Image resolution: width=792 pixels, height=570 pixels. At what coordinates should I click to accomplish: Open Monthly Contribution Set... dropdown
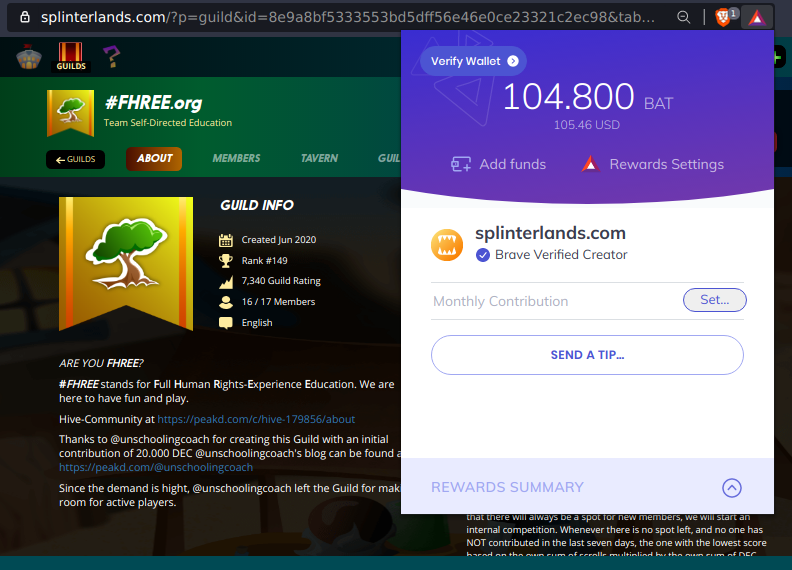pos(714,300)
